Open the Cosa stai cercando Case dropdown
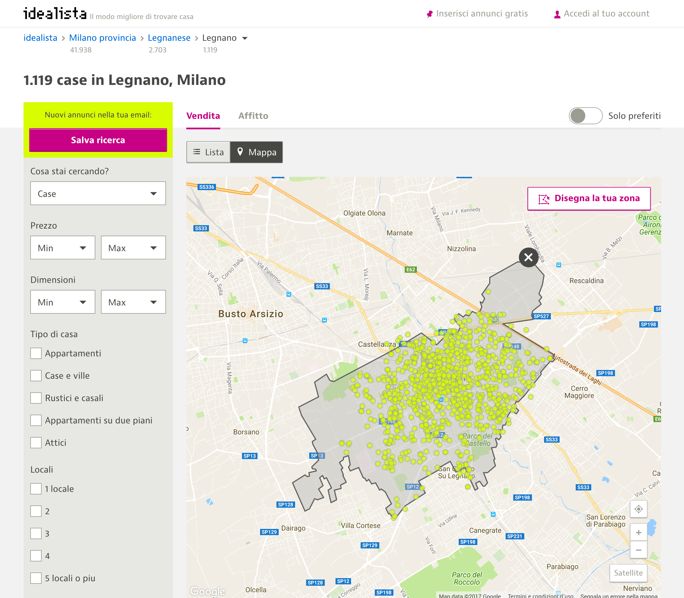 point(98,194)
